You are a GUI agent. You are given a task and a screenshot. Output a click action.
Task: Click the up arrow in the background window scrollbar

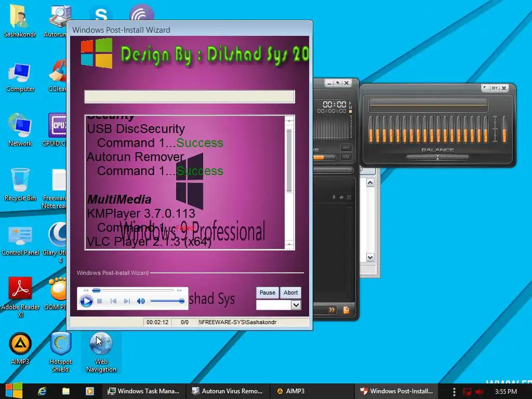tap(370, 182)
